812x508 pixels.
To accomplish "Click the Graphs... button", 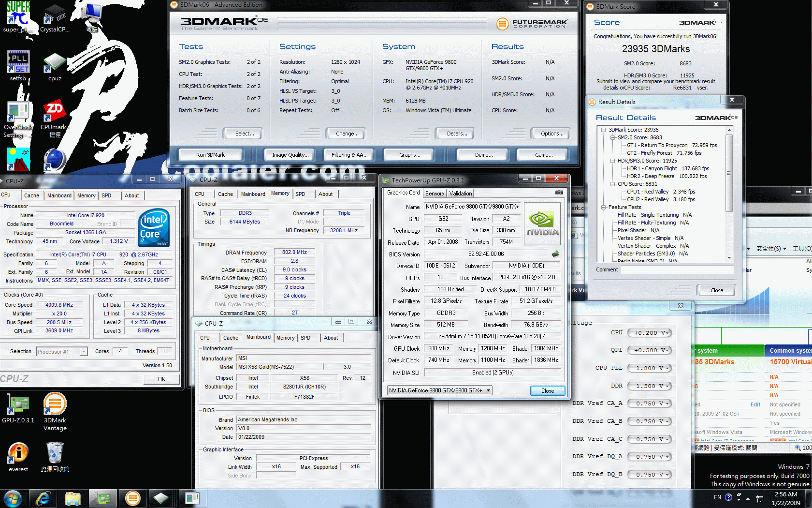I will [409, 155].
